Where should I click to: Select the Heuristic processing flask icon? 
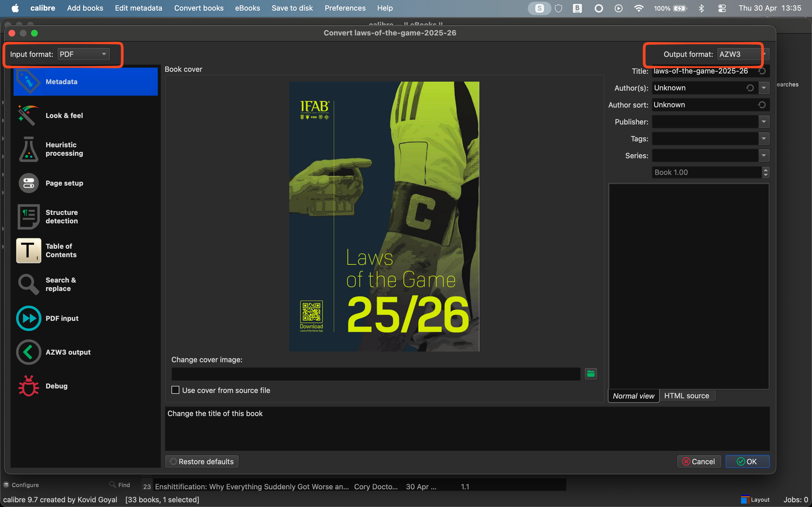coord(28,149)
